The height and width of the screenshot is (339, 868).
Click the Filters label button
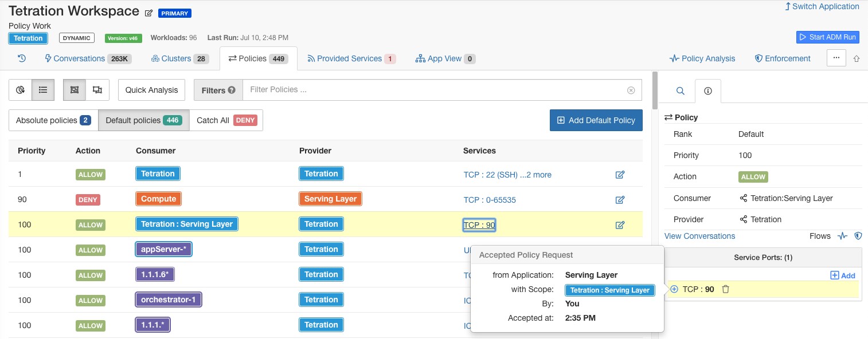218,90
